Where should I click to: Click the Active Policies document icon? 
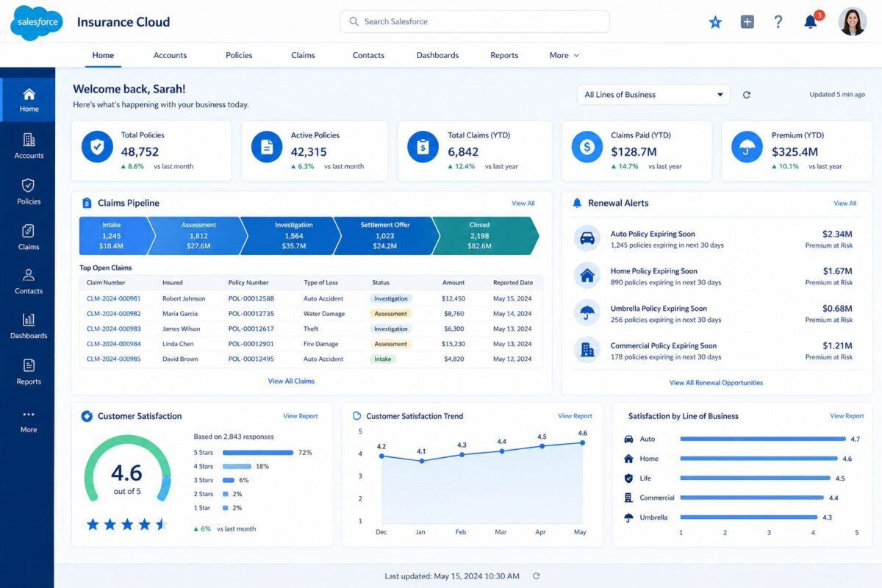pyautogui.click(x=266, y=147)
